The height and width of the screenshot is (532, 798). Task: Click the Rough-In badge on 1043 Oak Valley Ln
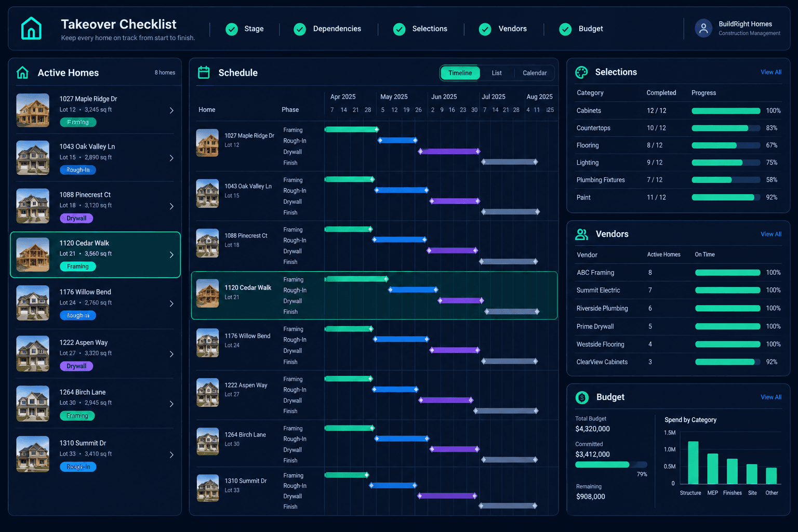point(78,170)
